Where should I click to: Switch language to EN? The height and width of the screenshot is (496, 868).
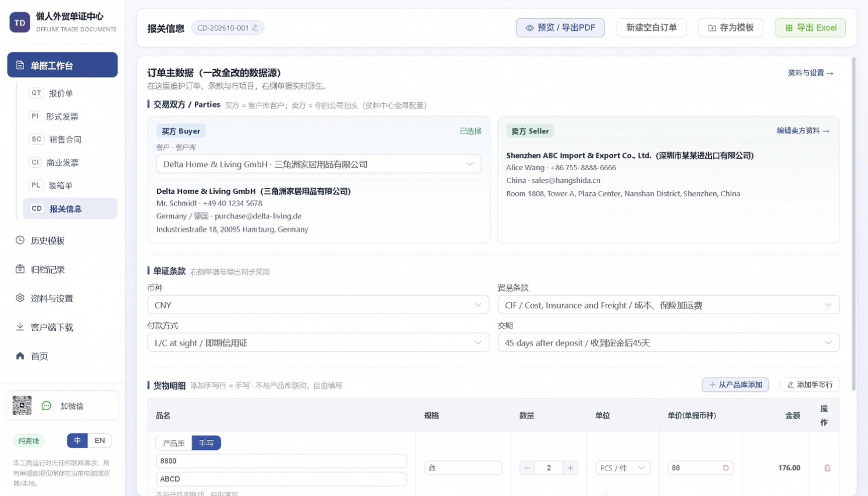click(99, 440)
